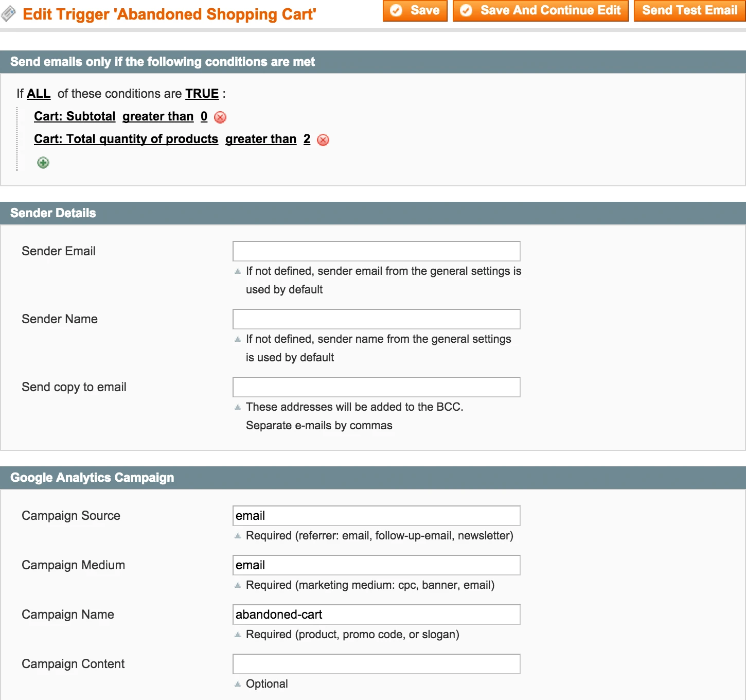Screen dimensions: 746x700
Task: Edit the Campaign Medium input
Action: 376,565
